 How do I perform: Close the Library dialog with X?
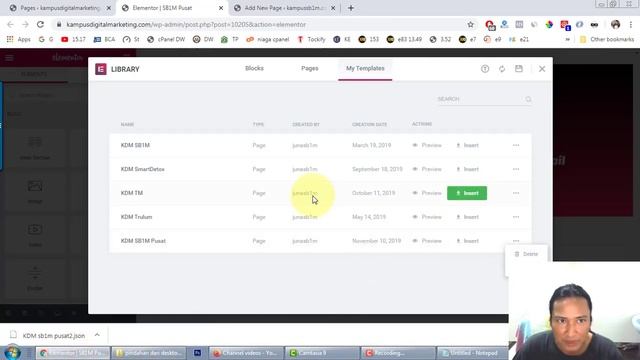point(542,69)
